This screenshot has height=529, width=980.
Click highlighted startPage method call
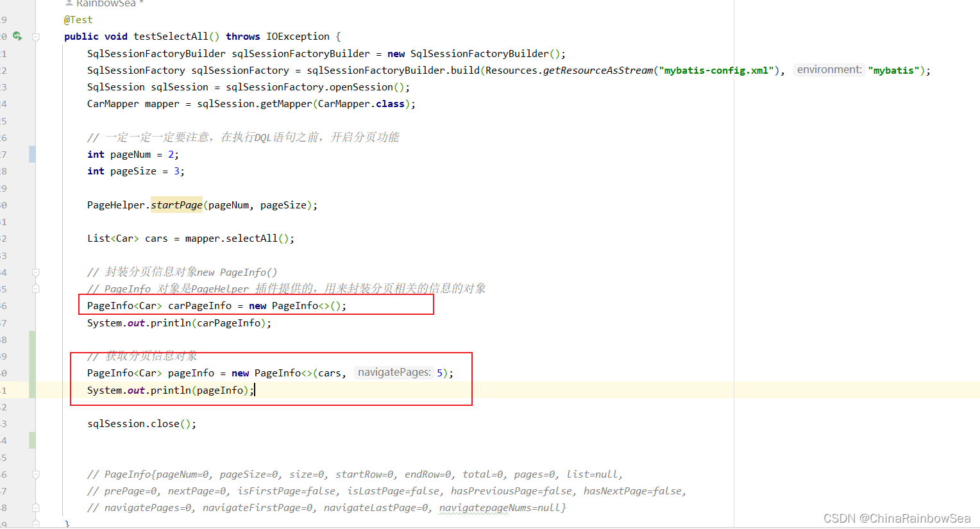pyautogui.click(x=176, y=205)
